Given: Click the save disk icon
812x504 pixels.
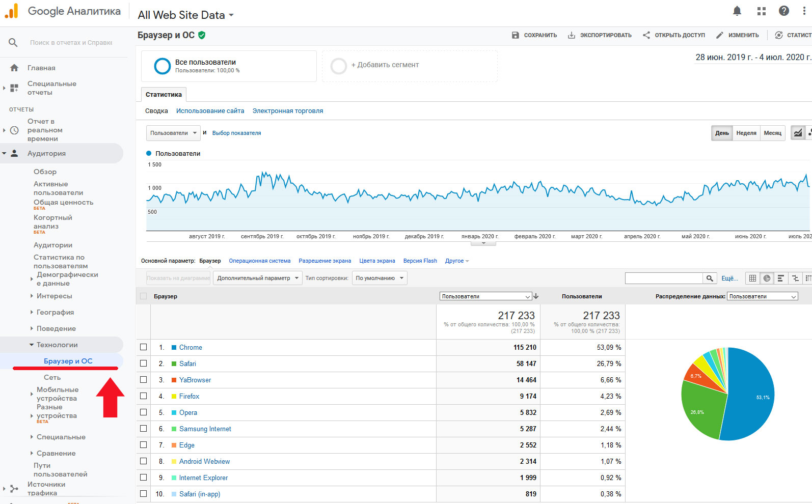Looking at the screenshot, I should [515, 35].
